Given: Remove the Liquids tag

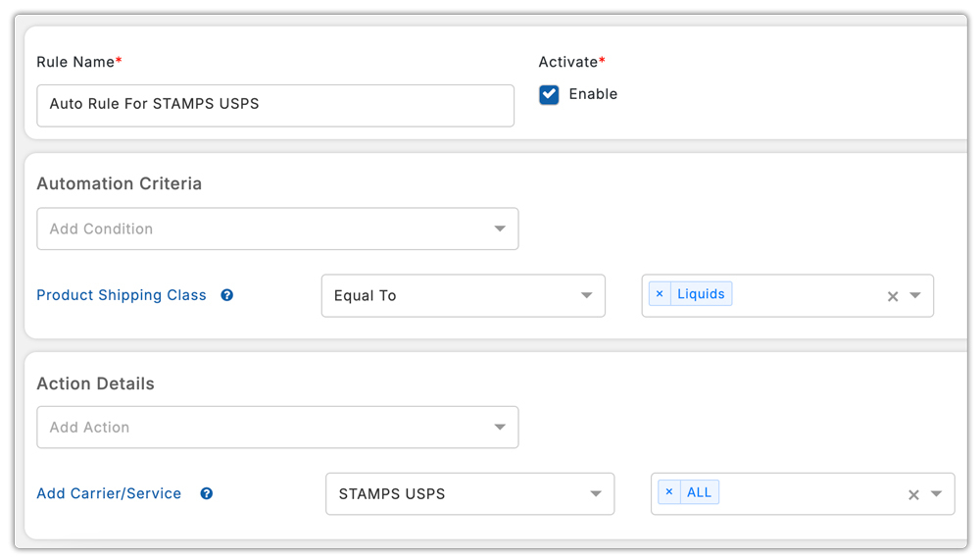Looking at the screenshot, I should tap(660, 293).
